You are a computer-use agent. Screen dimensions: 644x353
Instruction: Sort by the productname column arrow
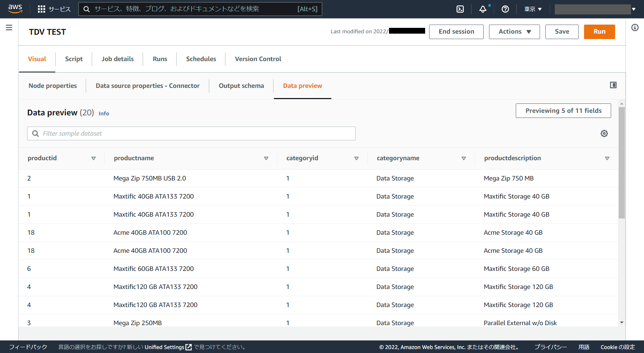point(266,158)
